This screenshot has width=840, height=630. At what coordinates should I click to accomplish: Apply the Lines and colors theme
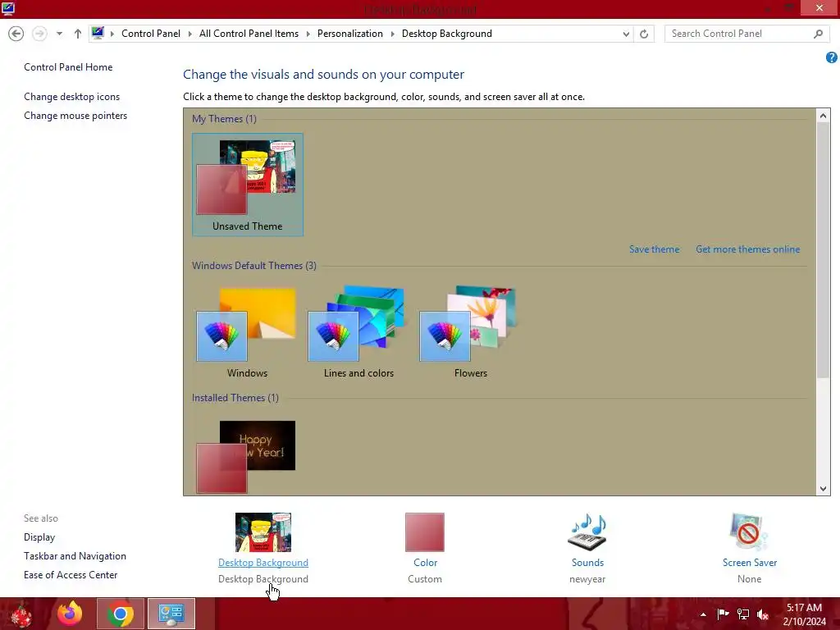point(358,332)
